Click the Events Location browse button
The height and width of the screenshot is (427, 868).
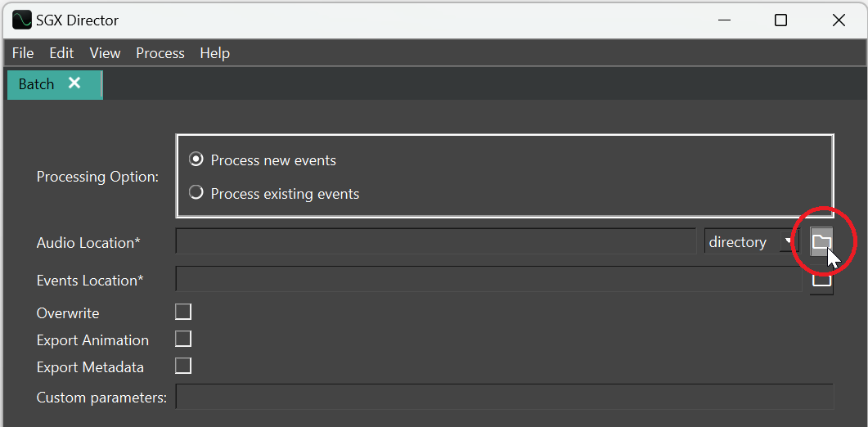tap(821, 281)
